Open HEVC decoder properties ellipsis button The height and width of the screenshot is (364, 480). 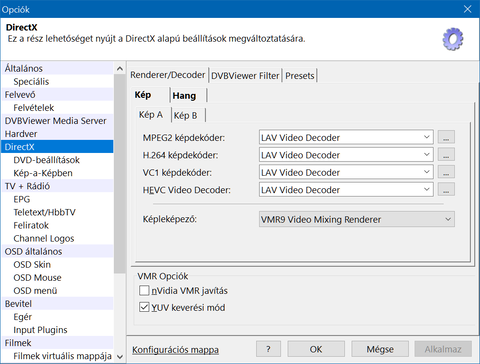(x=446, y=189)
